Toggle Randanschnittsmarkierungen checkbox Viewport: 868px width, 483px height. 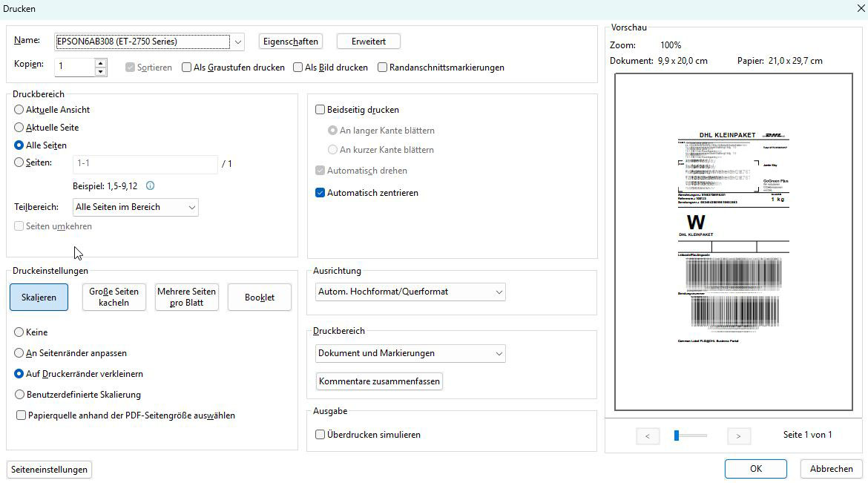[382, 68]
